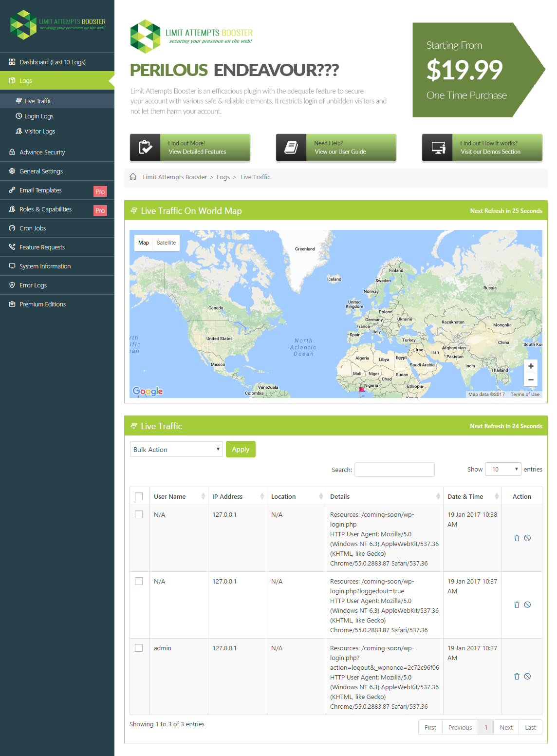557x756 pixels.
Task: Go to Previous page of results
Action: tap(460, 727)
